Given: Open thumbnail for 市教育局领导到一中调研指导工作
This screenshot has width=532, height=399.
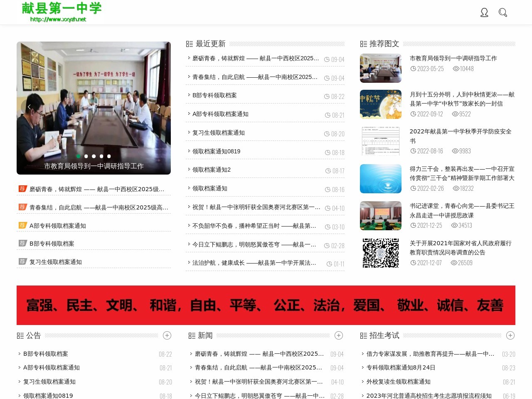Looking at the screenshot, I should click(x=381, y=68).
